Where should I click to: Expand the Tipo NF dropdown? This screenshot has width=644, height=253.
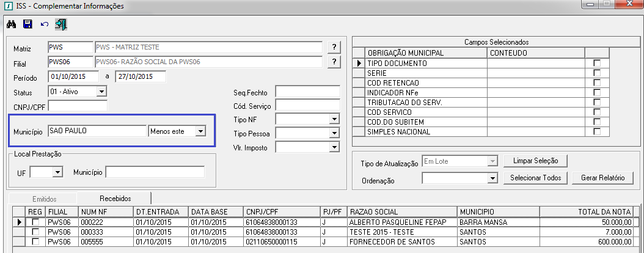335,120
